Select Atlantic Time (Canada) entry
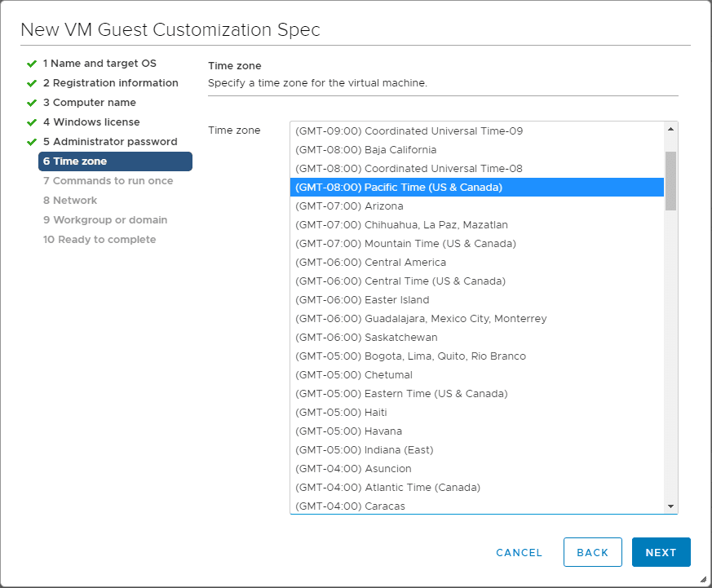Image resolution: width=712 pixels, height=588 pixels. [387, 488]
